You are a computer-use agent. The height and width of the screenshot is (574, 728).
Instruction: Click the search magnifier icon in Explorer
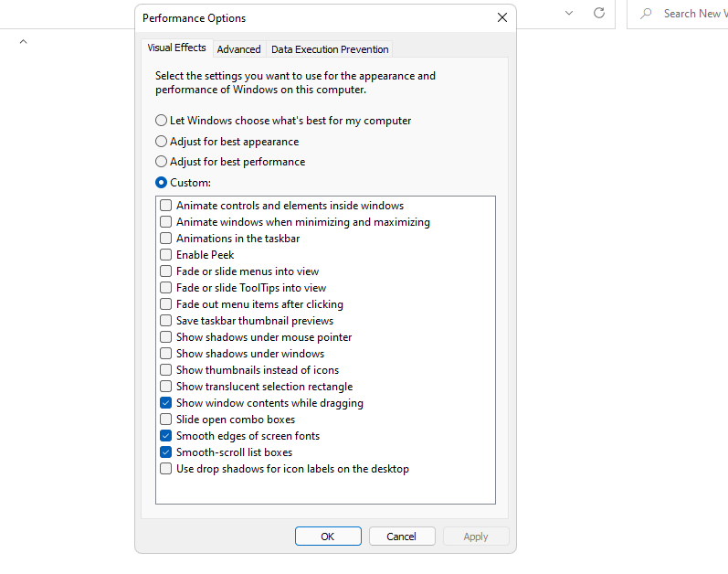pyautogui.click(x=646, y=14)
